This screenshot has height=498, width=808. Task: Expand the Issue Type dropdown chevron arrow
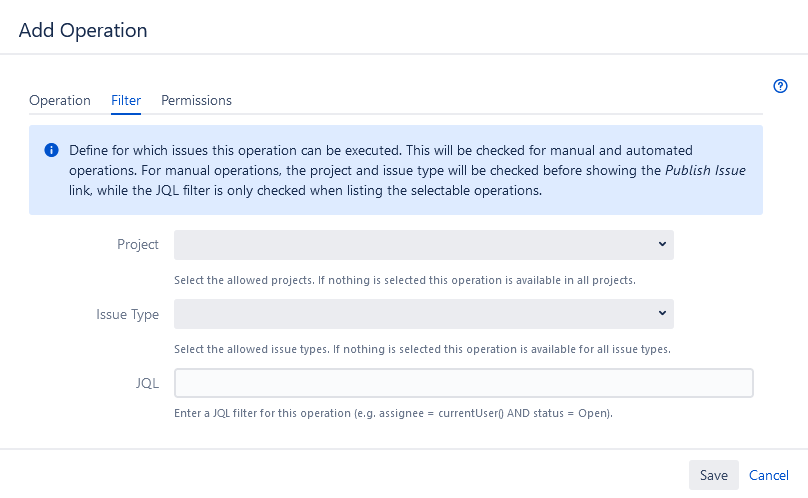tap(662, 313)
